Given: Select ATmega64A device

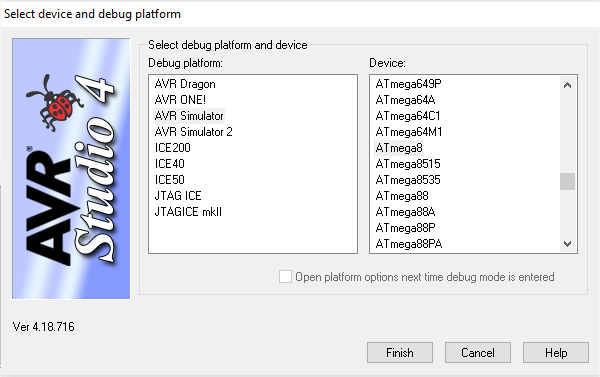Looking at the screenshot, I should tap(405, 100).
